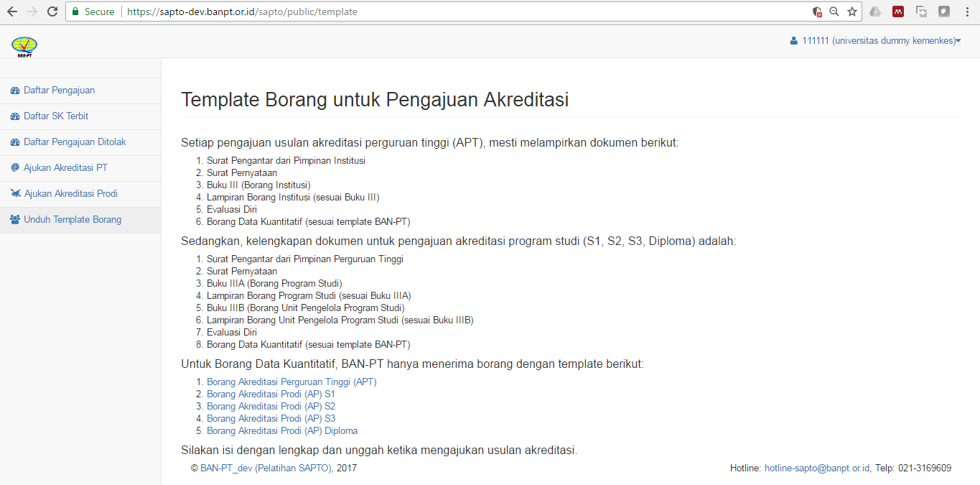The height and width of the screenshot is (485, 980).
Task: Click the green Secure padlock icon
Action: (x=75, y=11)
